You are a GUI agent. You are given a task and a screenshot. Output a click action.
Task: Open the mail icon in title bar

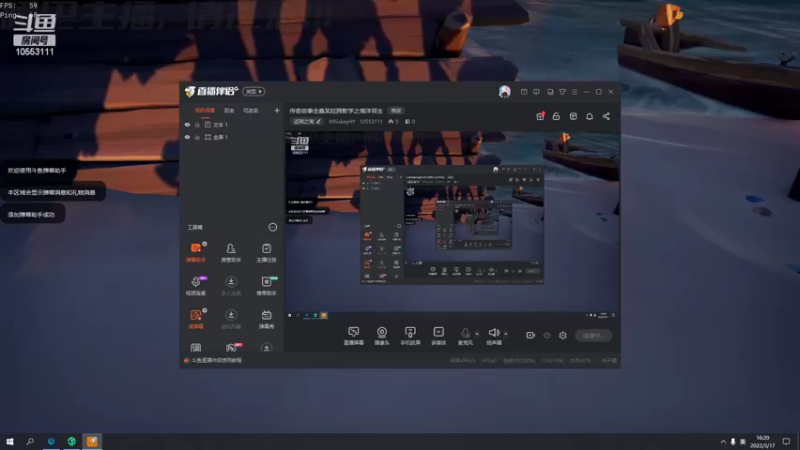(524, 92)
